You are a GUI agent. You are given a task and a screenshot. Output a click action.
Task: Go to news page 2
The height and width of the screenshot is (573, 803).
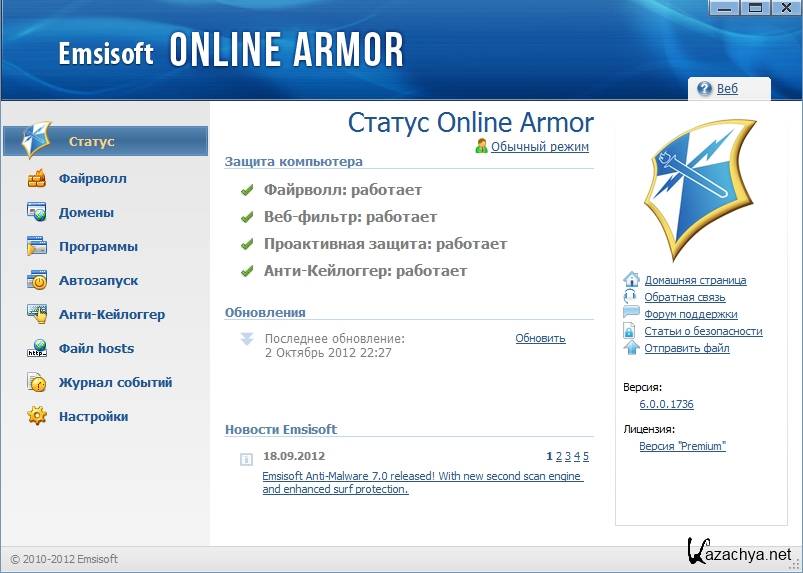(559, 456)
